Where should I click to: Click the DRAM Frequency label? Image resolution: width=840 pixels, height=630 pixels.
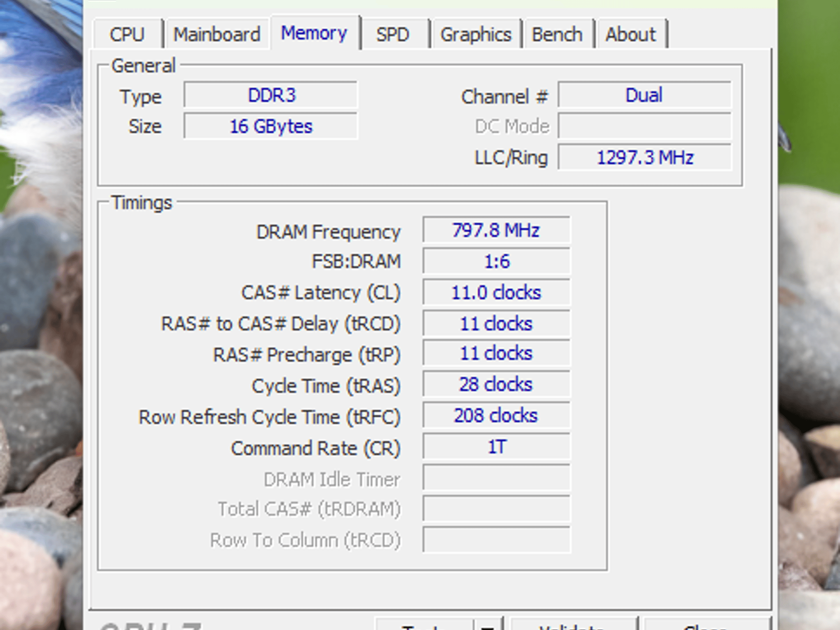(x=328, y=232)
